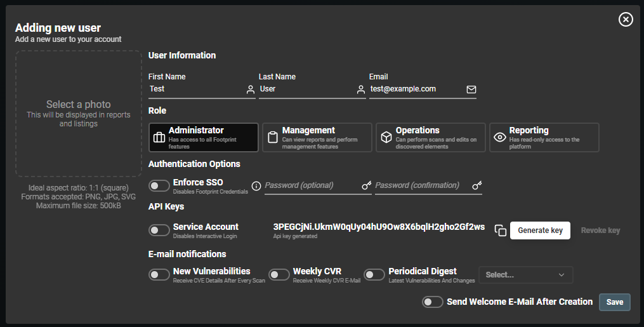644x327 pixels.
Task: Enable the Enforce SSO toggle
Action: point(159,186)
